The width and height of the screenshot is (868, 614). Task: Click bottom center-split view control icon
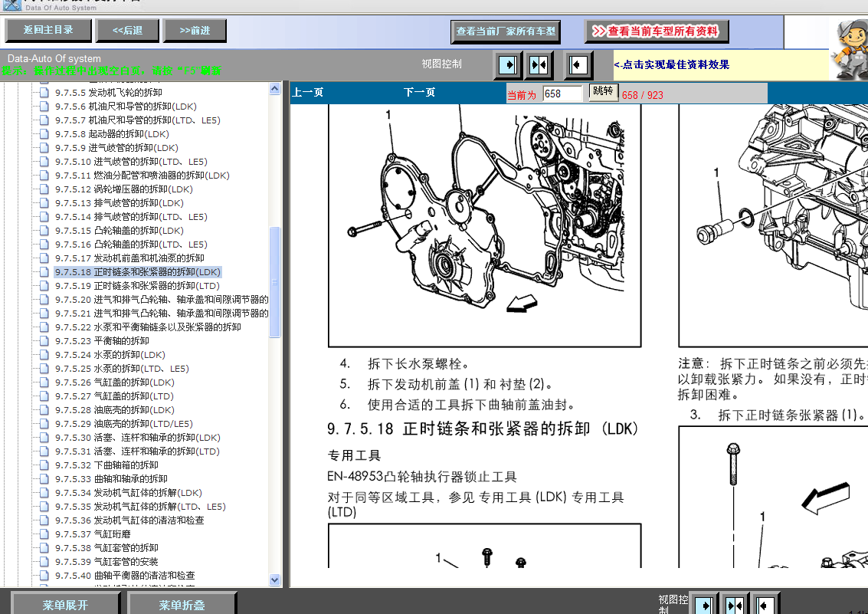(735, 605)
